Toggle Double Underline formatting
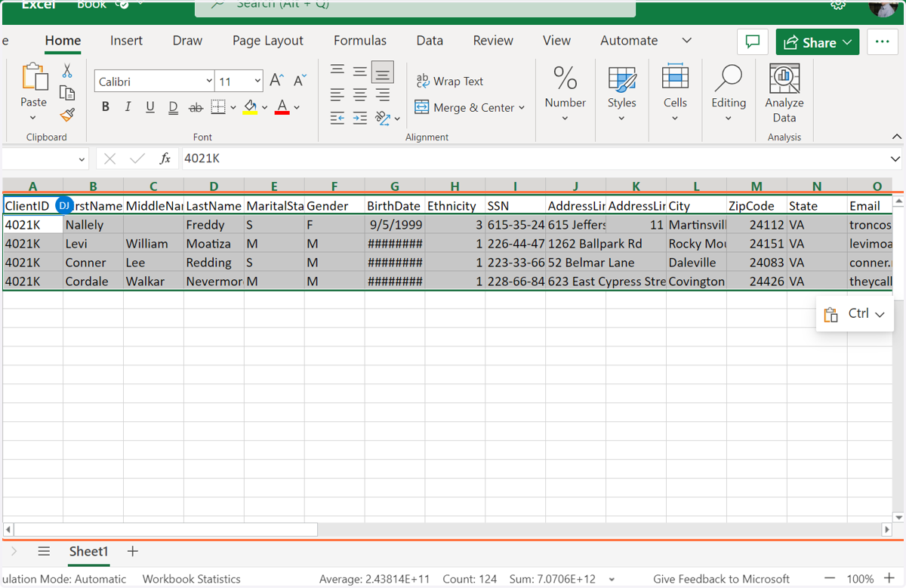The width and height of the screenshot is (906, 588). [173, 107]
